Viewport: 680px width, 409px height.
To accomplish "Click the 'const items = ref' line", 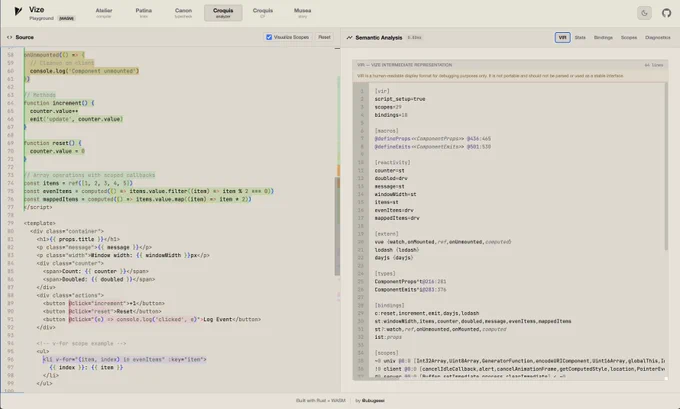I will 78,183.
